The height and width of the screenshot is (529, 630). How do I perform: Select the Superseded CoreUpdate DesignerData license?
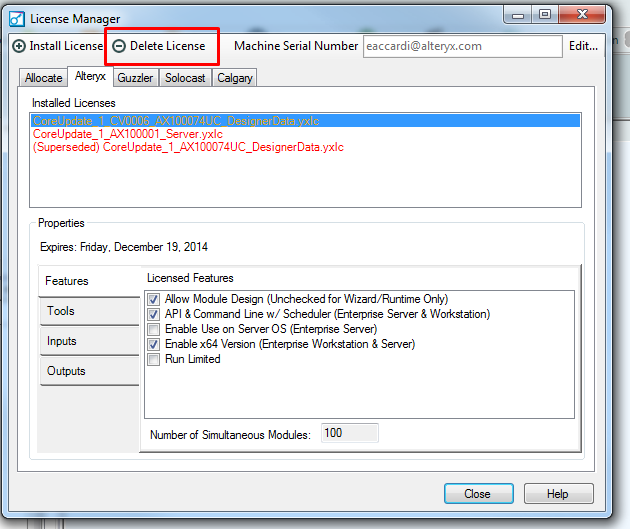(305, 147)
